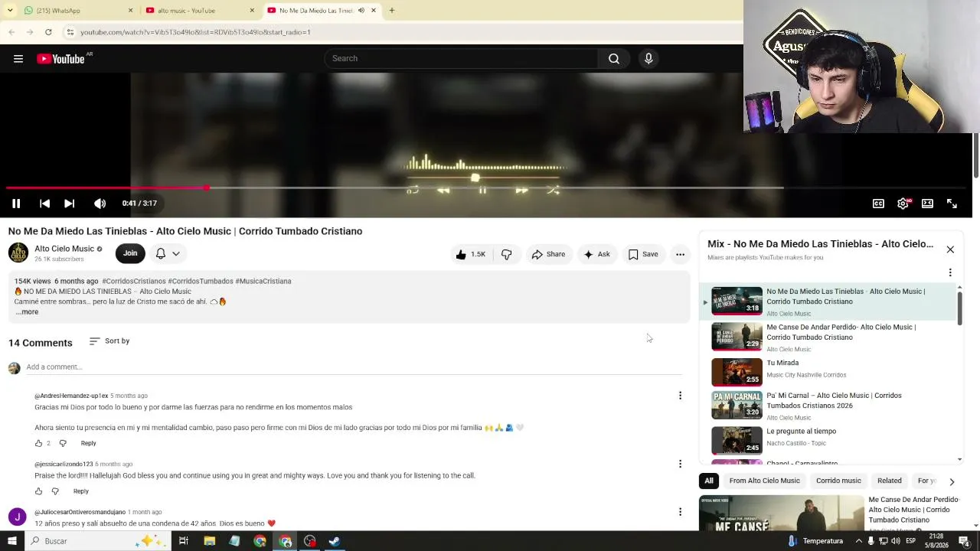980x551 pixels.
Task: Start voice search with the microphone
Action: pyautogui.click(x=648, y=59)
